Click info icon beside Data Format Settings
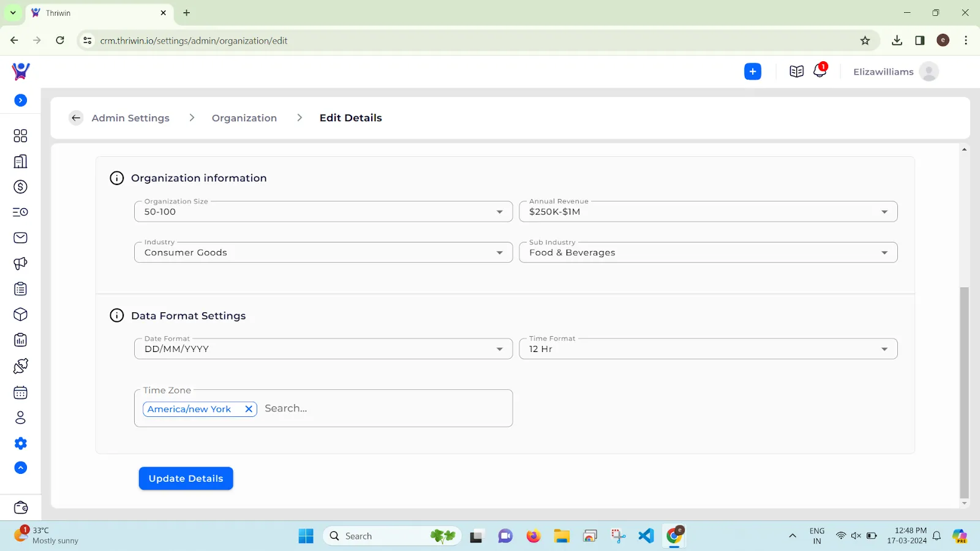Image resolution: width=980 pixels, height=551 pixels. [116, 315]
